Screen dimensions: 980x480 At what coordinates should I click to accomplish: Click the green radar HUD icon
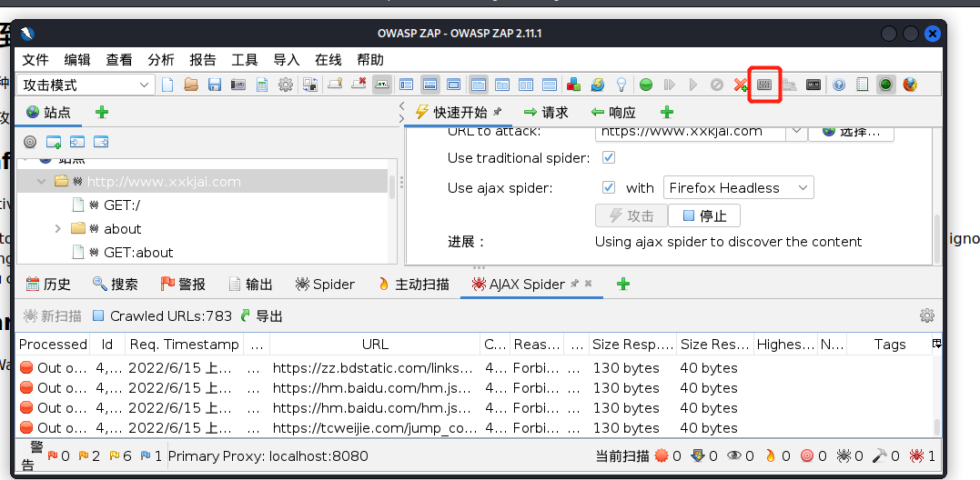coord(885,85)
